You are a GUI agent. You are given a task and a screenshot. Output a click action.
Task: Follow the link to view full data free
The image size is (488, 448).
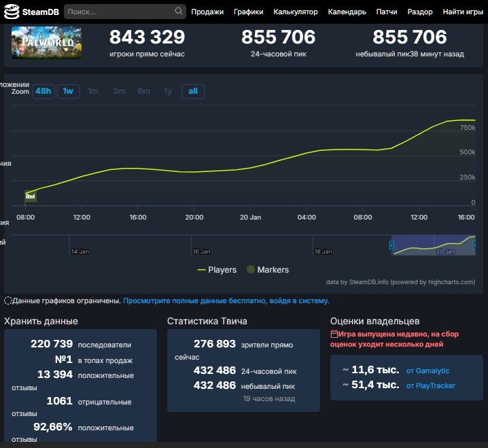click(226, 300)
